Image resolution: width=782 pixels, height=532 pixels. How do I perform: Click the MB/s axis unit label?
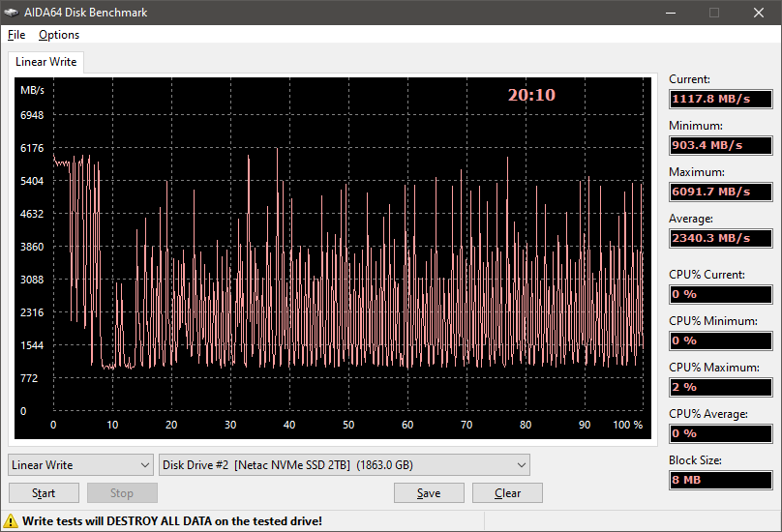click(x=32, y=90)
